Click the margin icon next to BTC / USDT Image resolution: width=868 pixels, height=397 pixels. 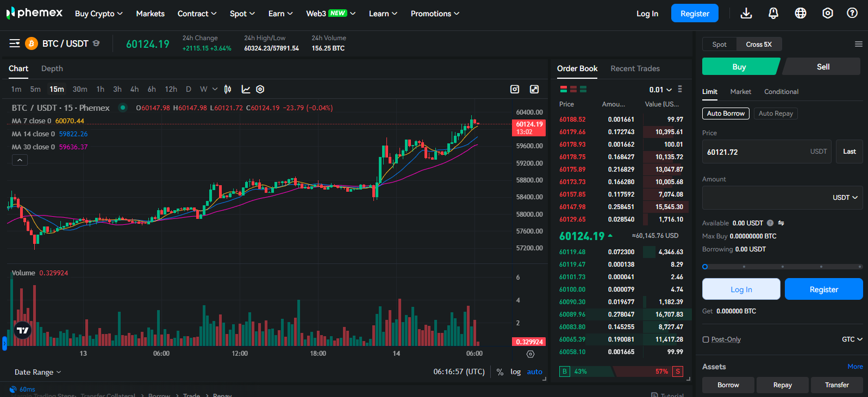[96, 43]
